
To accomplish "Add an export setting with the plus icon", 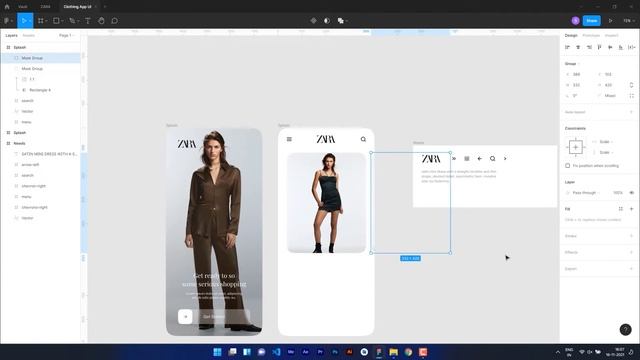I will point(631,269).
